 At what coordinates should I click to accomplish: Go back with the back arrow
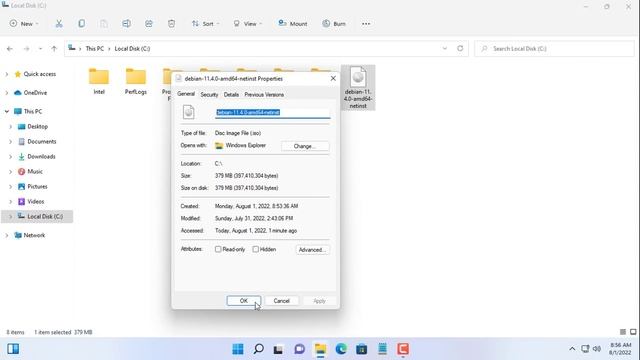(x=10, y=49)
